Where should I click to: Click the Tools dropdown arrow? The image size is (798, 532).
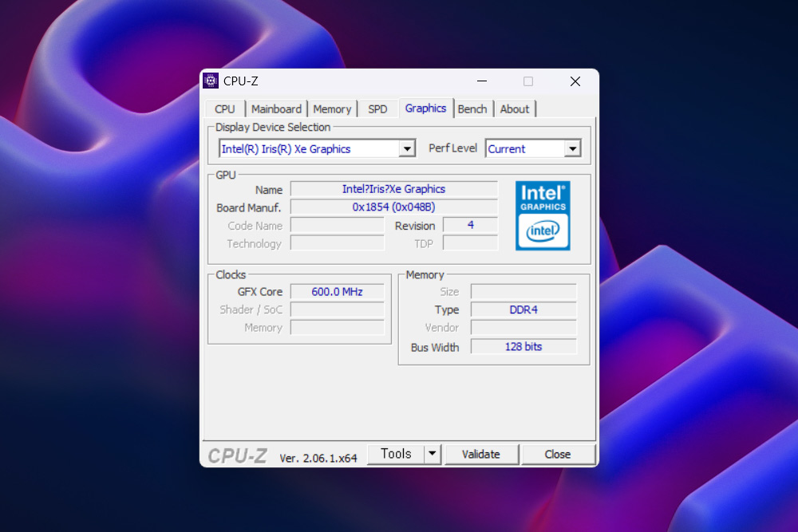(x=432, y=454)
